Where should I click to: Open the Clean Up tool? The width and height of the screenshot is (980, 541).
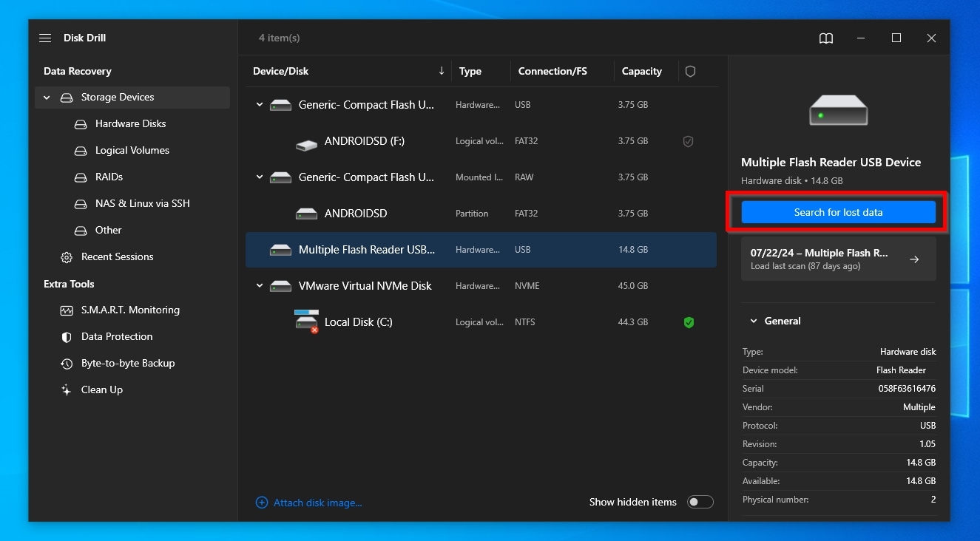102,390
